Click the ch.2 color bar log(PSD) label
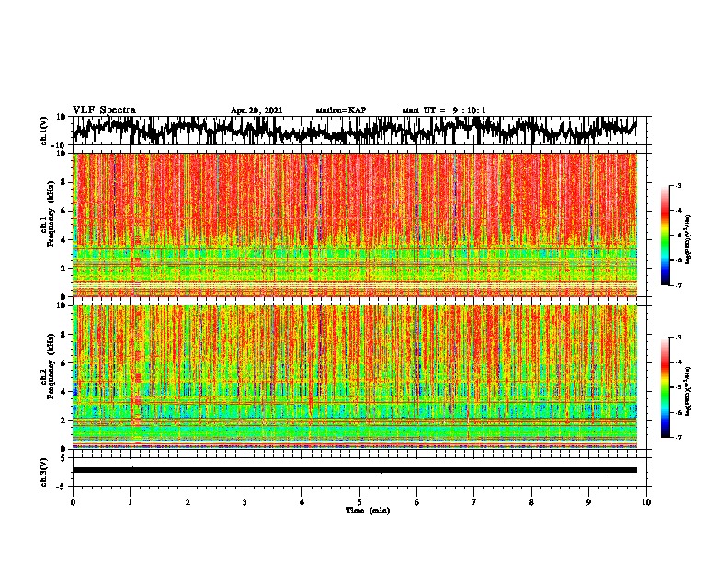 [x=688, y=391]
